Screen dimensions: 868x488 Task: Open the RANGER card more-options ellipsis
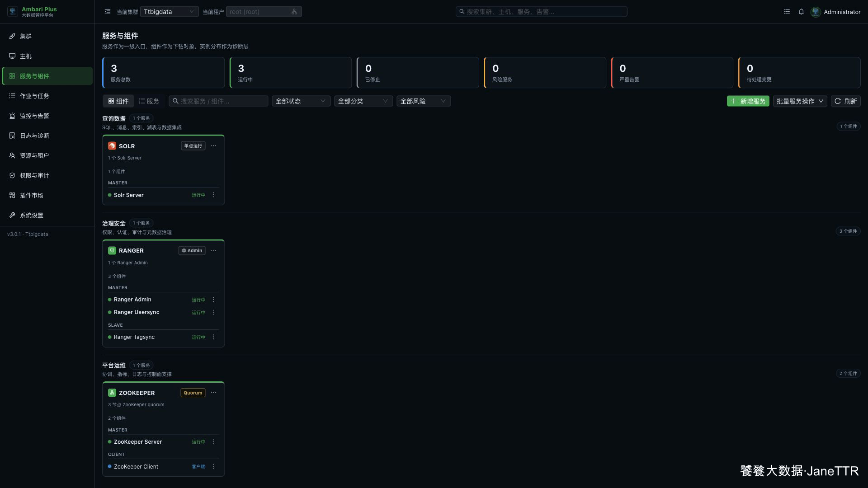pyautogui.click(x=213, y=250)
